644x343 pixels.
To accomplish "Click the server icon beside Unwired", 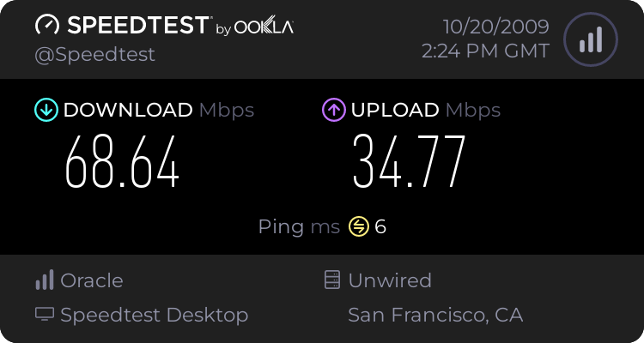I will pos(332,280).
